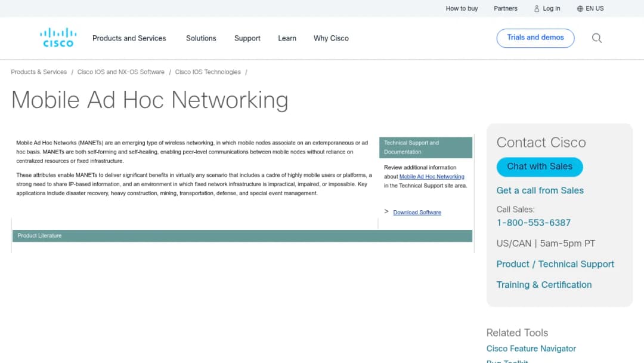Click the Mobile Ad Hoc Networking page title
Image resolution: width=644 pixels, height=363 pixels.
pos(150,100)
